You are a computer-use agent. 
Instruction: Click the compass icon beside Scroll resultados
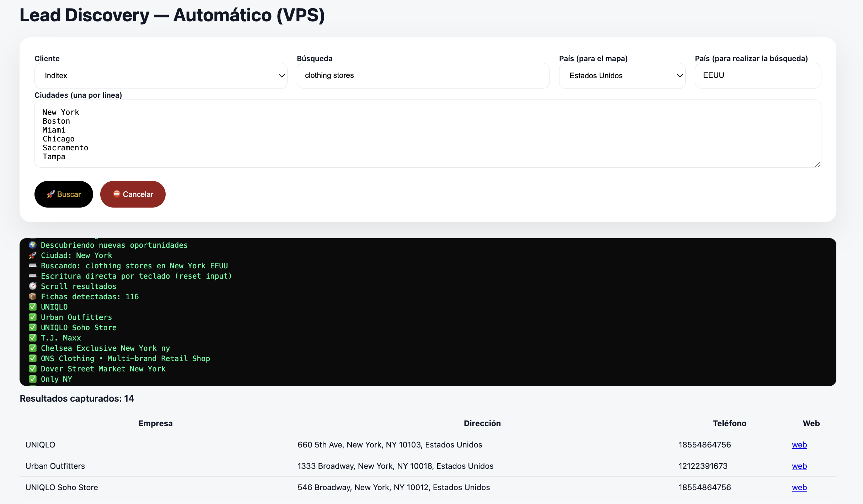(33, 286)
